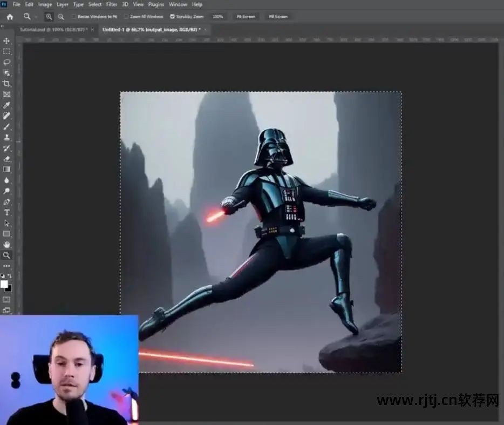This screenshot has height=425, width=504.
Task: Expand the Edit Toolbar three-dots menu
Action: 7,266
